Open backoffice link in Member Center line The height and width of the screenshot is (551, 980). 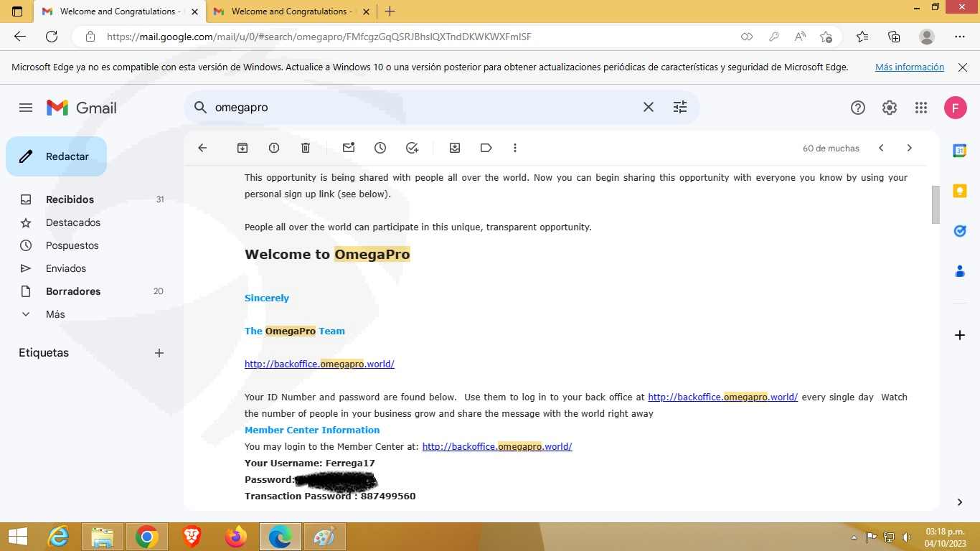click(497, 446)
